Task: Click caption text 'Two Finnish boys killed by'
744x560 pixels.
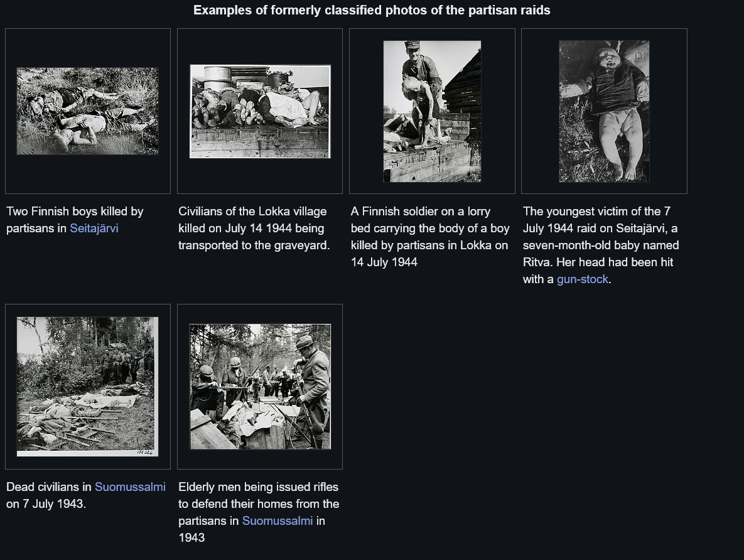Action: (75, 211)
